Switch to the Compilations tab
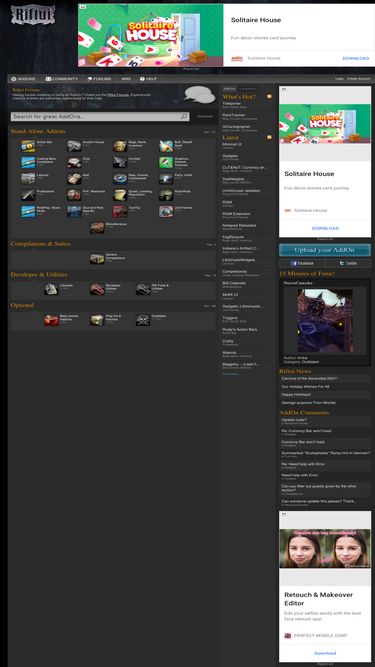 pyautogui.click(x=247, y=88)
